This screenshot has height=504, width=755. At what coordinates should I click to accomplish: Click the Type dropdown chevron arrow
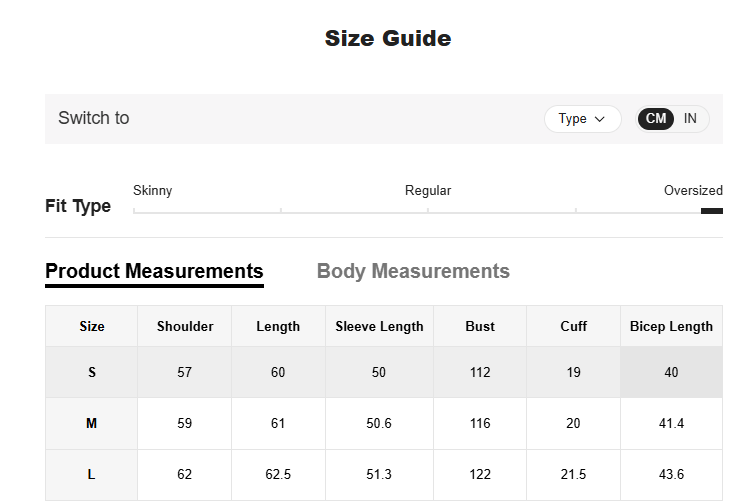click(x=600, y=119)
